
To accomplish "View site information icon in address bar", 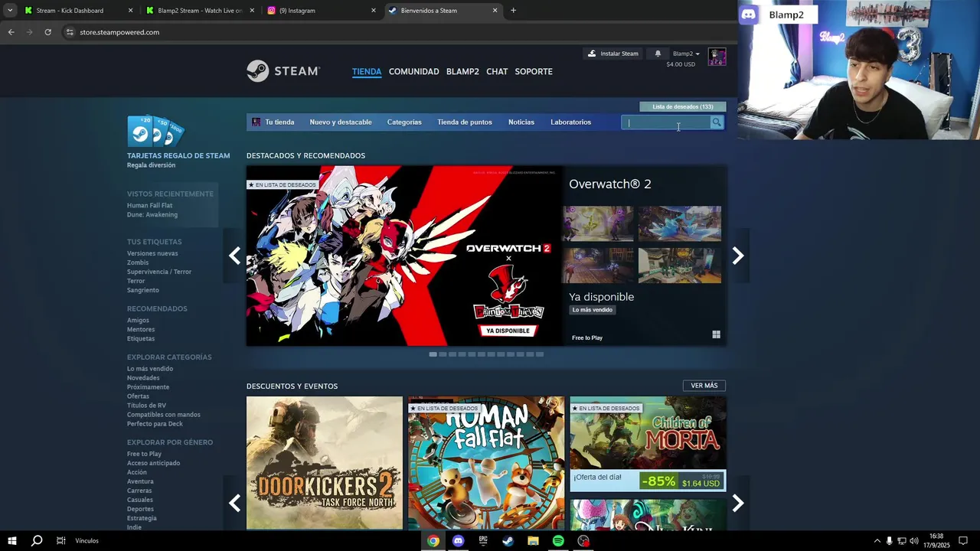I will 70,32.
